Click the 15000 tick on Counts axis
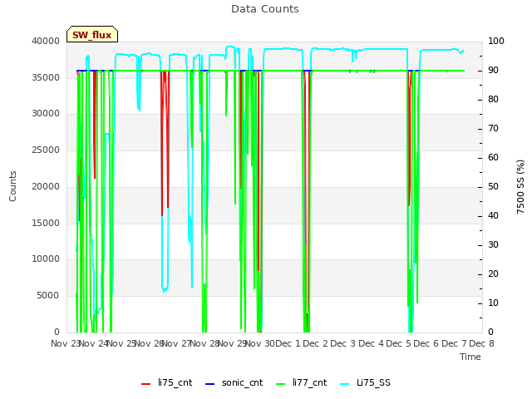The height and width of the screenshot is (399, 532). click(46, 223)
